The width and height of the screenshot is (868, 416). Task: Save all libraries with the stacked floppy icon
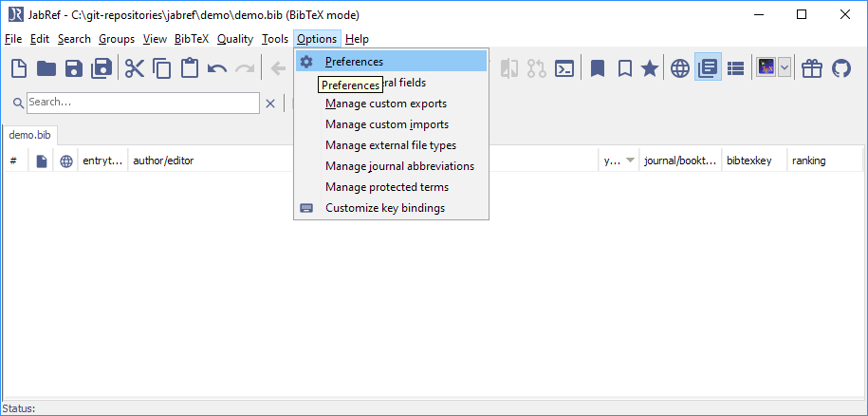(x=102, y=68)
